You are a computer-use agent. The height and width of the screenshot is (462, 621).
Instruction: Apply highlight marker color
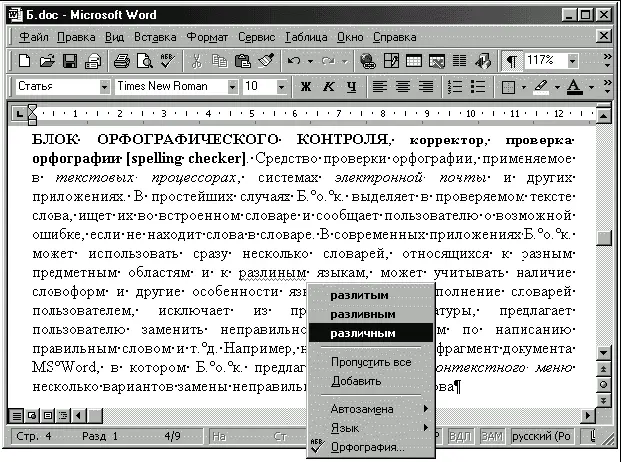tap(541, 87)
